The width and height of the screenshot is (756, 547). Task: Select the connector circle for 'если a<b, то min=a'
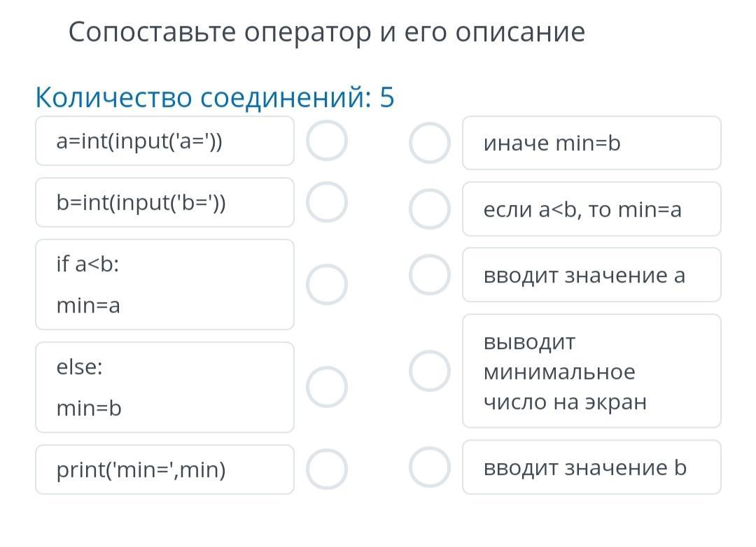coord(429,209)
